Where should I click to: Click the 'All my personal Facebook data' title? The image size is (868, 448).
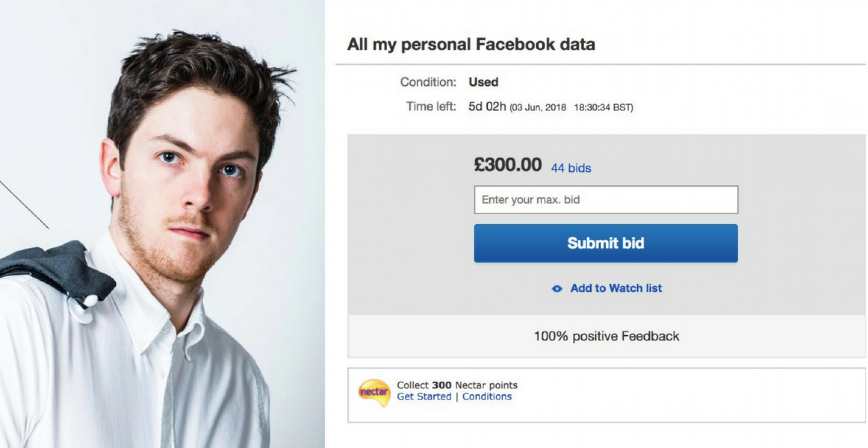(471, 45)
